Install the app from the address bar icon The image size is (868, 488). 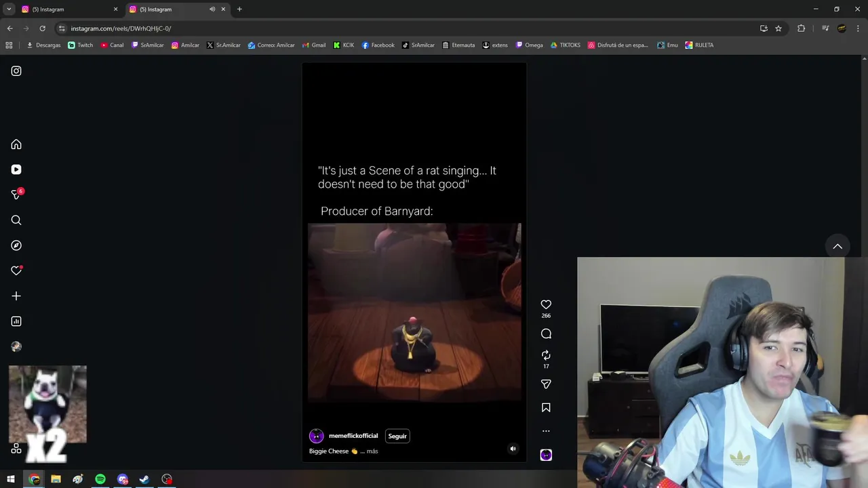764,28
